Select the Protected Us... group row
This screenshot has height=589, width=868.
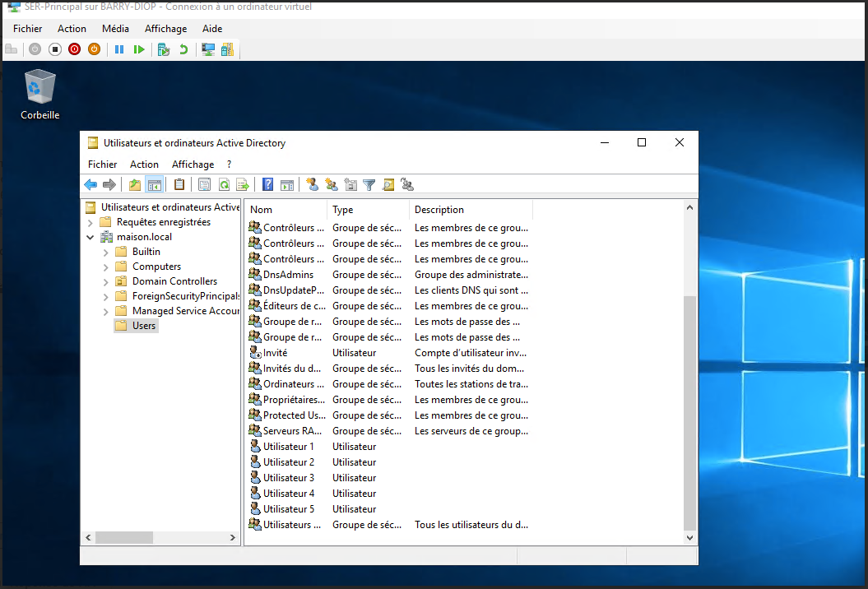(x=388, y=415)
